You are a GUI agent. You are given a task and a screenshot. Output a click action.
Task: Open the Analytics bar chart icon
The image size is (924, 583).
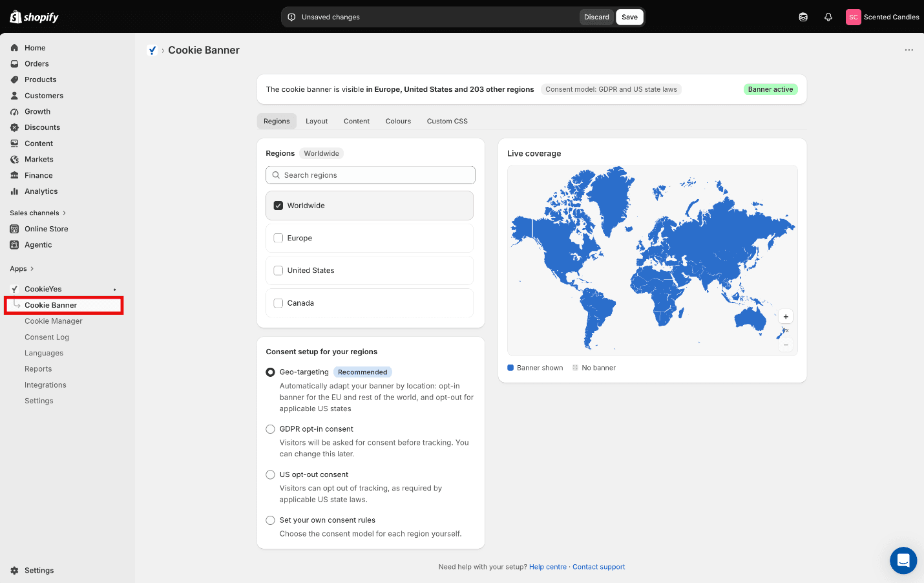click(x=14, y=191)
